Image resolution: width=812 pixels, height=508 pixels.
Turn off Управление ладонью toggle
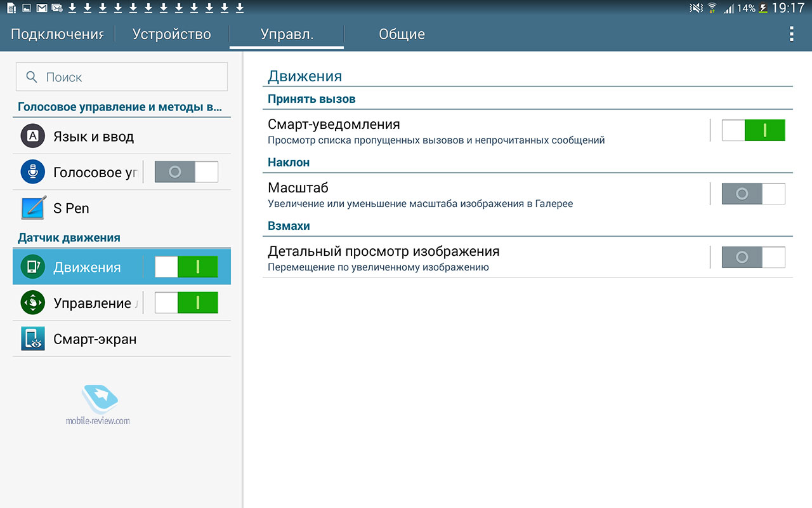coord(187,303)
